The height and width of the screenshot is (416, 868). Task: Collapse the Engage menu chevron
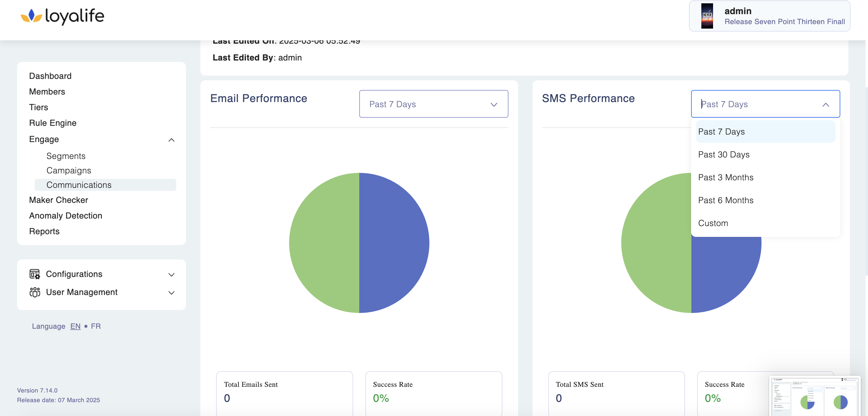coord(171,140)
